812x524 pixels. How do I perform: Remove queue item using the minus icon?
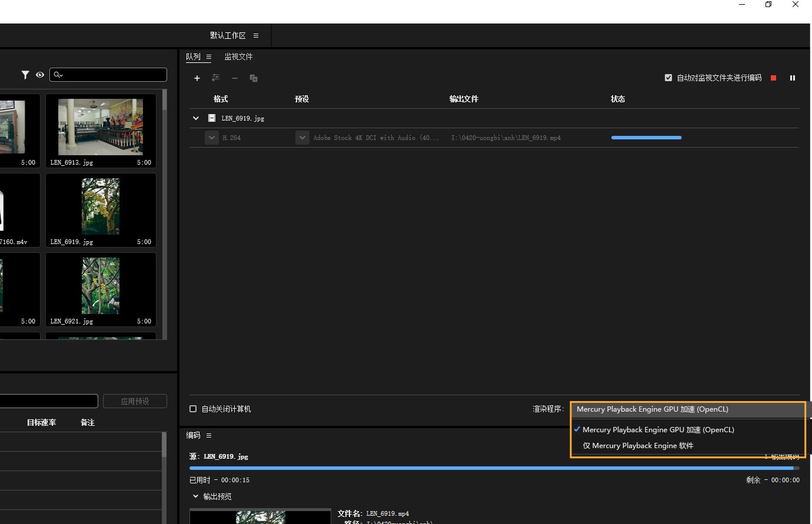click(235, 78)
